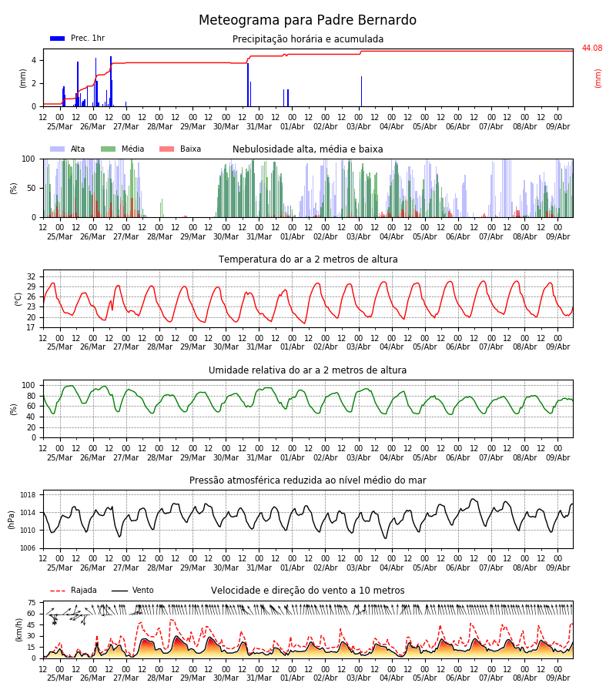
Task: Click the 31/Mar label on the precipitation axis
Action: click(259, 126)
